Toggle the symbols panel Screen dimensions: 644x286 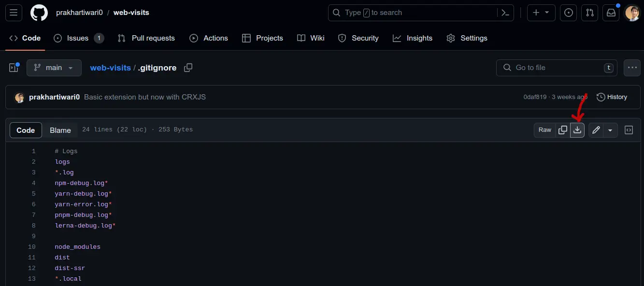pos(629,130)
